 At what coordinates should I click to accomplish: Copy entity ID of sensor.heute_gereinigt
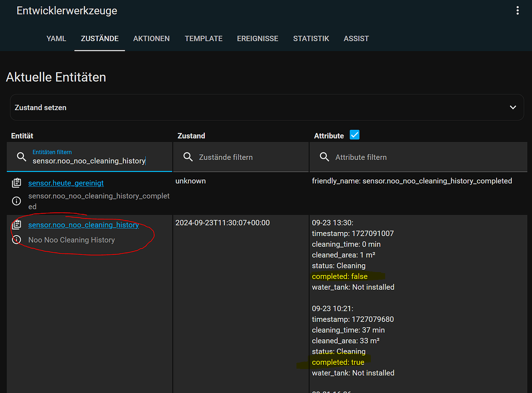click(x=17, y=183)
